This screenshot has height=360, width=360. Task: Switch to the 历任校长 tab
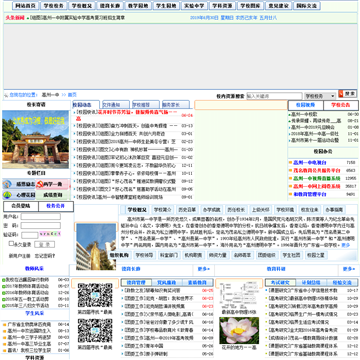point(236,210)
